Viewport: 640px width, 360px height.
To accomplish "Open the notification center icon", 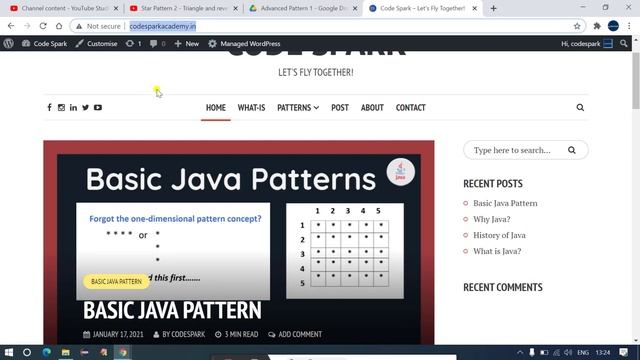I will 624,352.
